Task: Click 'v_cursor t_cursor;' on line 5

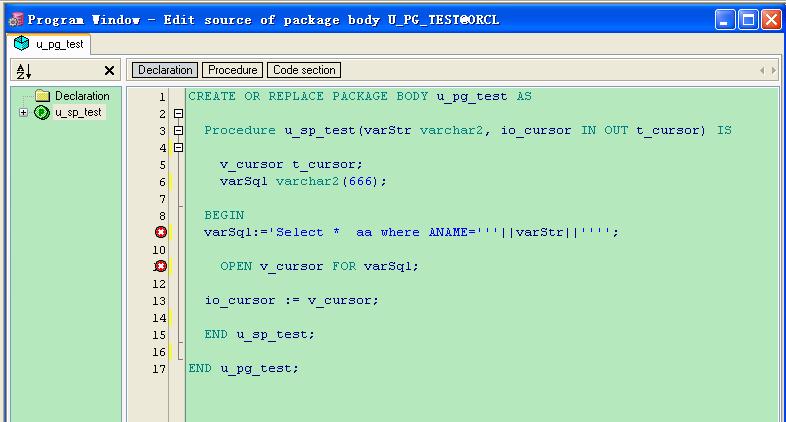Action: [291, 164]
